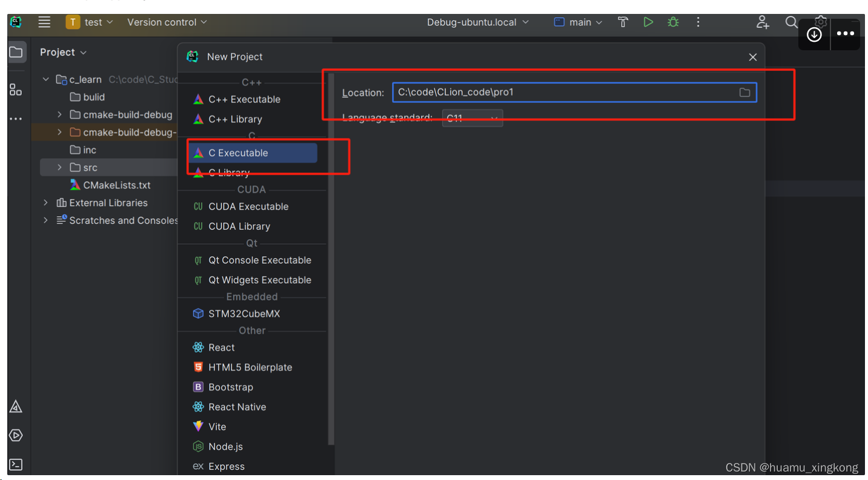Open the main hamburger menu
Image resolution: width=868 pixels, height=480 pixels.
click(44, 22)
